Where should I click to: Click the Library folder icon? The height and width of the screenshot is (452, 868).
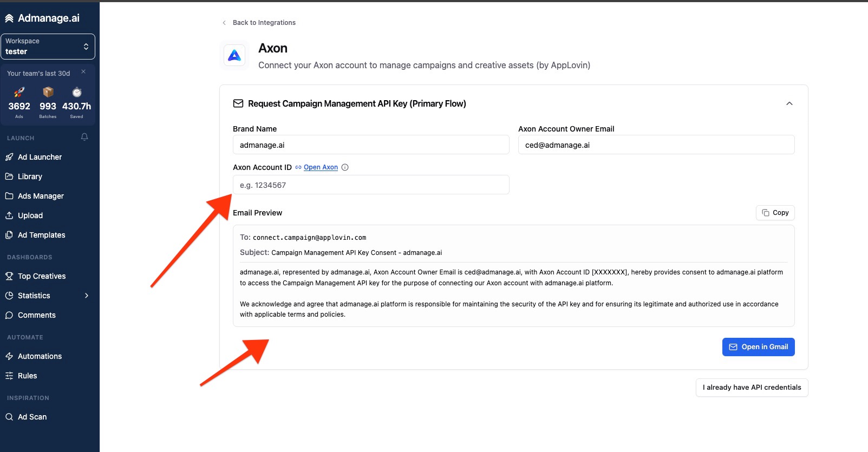click(x=9, y=176)
